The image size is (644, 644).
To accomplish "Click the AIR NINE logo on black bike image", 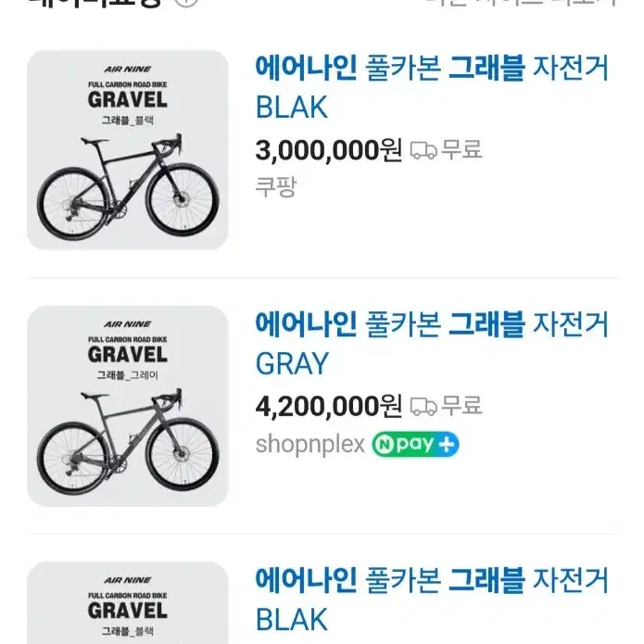I will coord(127,69).
